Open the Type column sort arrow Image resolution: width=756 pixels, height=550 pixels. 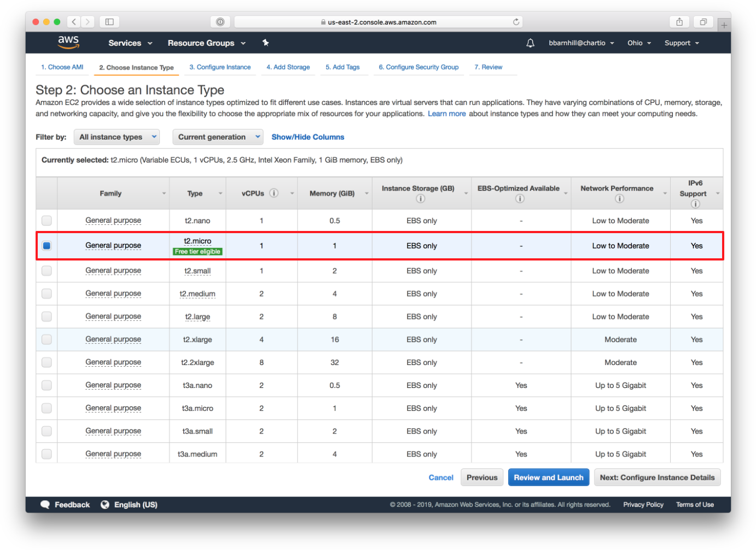pyautogui.click(x=220, y=194)
